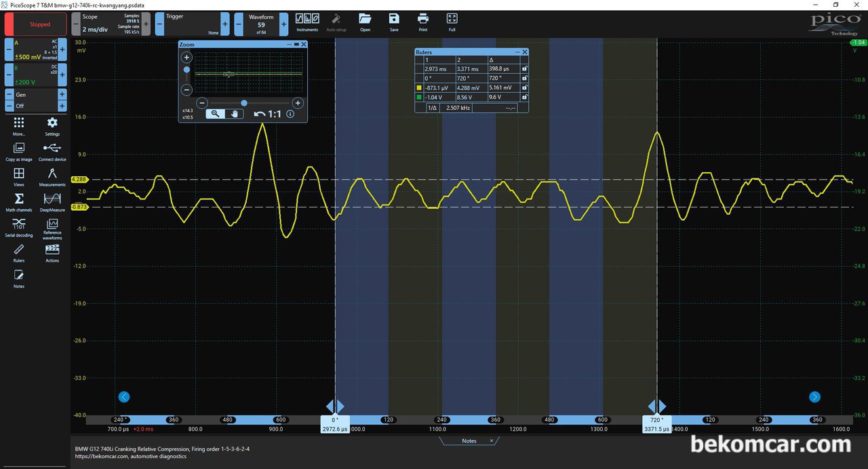Go to the next waveform buffer
The image size is (868, 469).
(283, 24)
